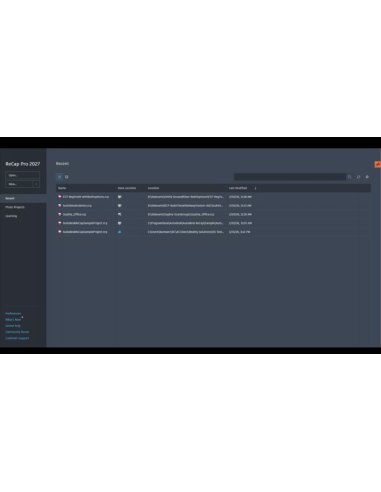Open the Online Help link
The image size is (381, 492).
13,326
